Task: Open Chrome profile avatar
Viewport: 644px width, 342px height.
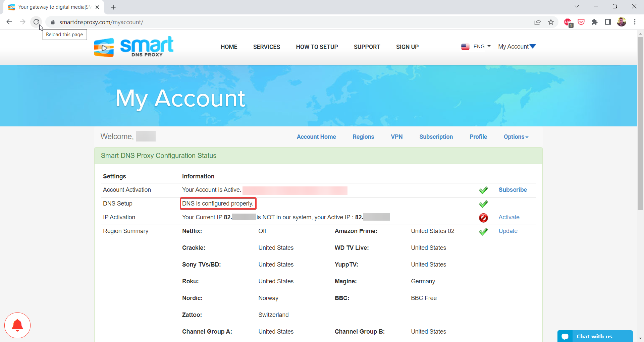Action: pos(622,22)
